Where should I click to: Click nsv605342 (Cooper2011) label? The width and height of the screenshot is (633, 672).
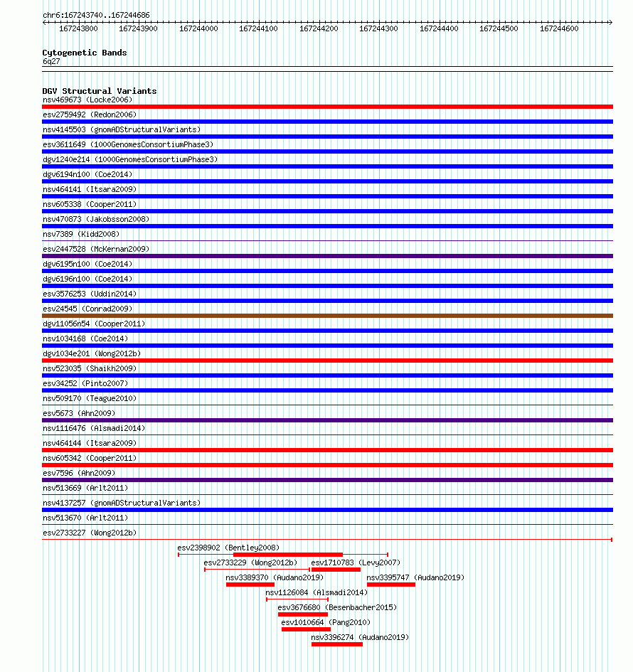tap(90, 458)
